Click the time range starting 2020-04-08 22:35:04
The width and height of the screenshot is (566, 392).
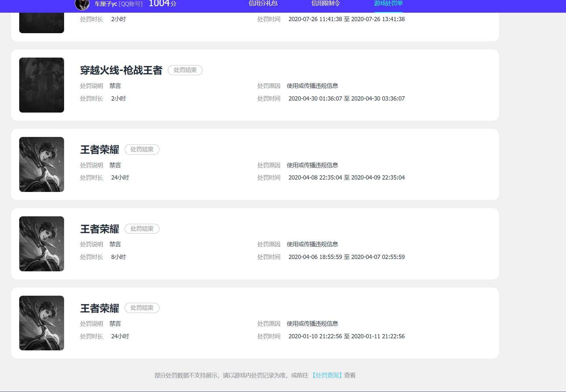click(346, 178)
